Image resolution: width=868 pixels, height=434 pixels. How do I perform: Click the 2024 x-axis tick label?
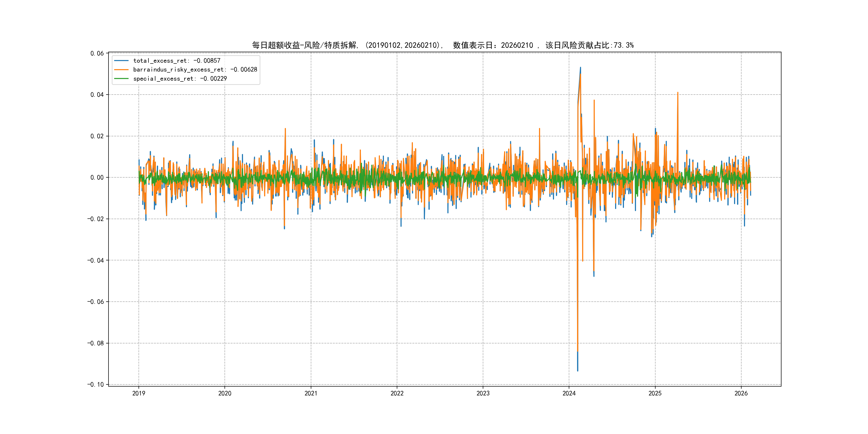[x=569, y=393]
